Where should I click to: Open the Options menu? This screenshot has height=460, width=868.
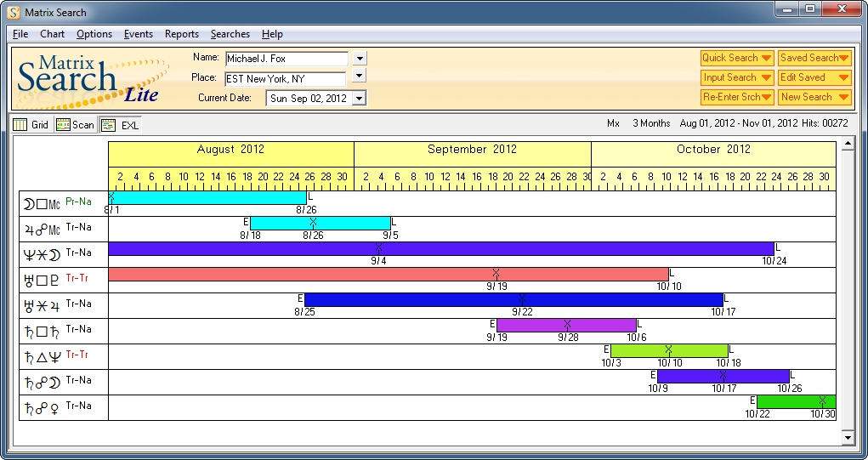pos(94,34)
